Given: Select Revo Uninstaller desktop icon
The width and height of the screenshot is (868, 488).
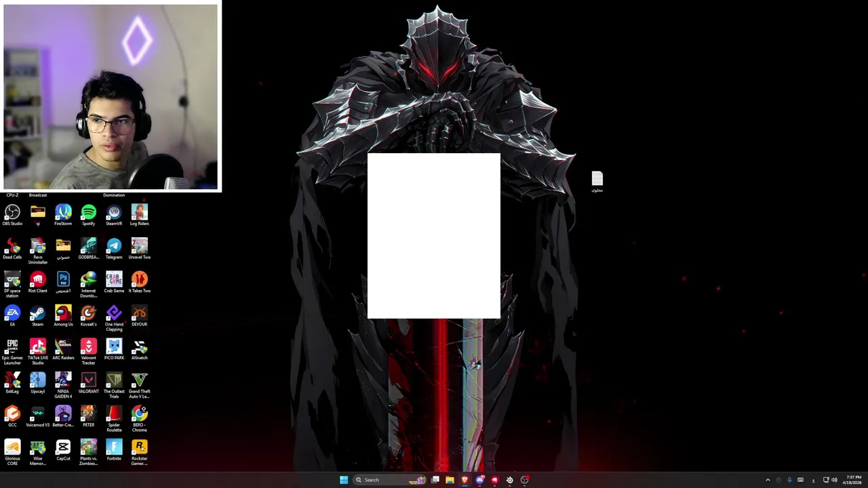Looking at the screenshot, I should 37,251.
